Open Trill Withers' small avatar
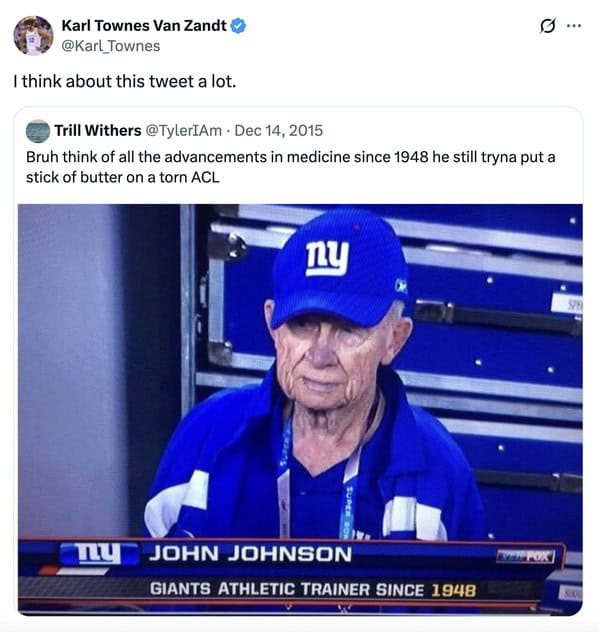Screen dimensions: 599x632 (37, 131)
